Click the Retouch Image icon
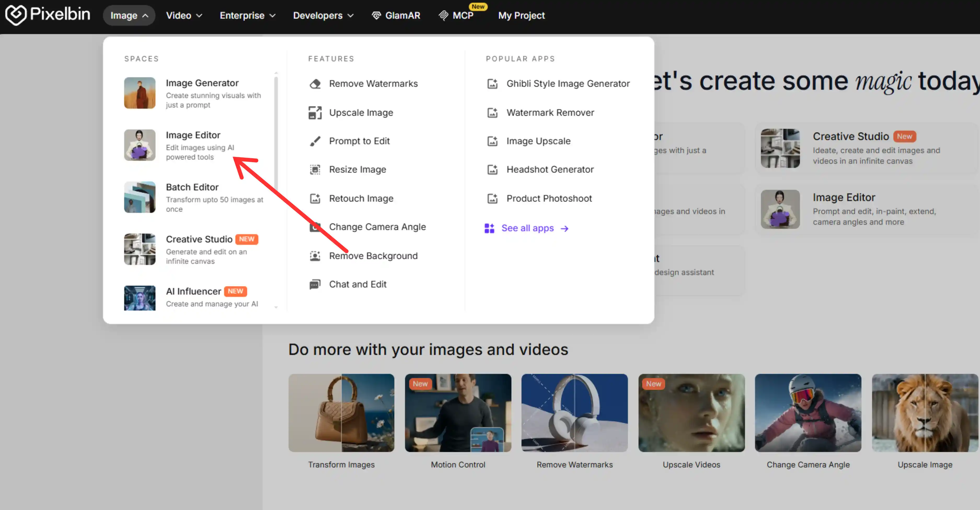 (315, 198)
